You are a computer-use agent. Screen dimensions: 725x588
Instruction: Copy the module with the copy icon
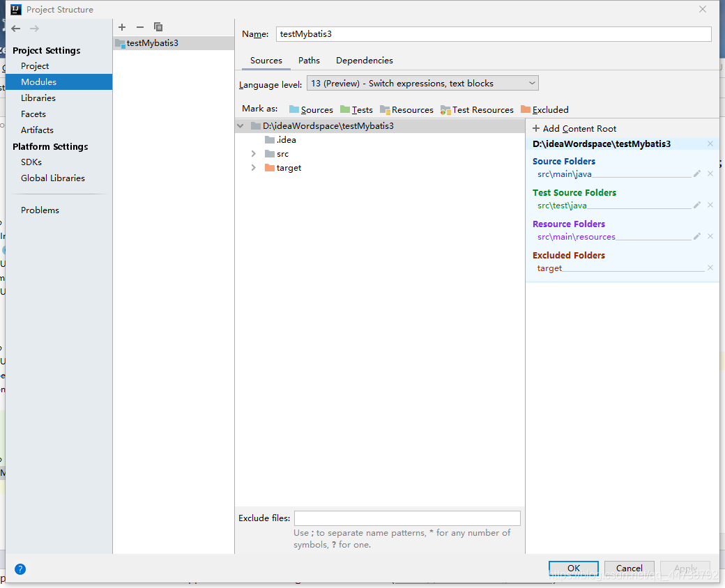[158, 27]
